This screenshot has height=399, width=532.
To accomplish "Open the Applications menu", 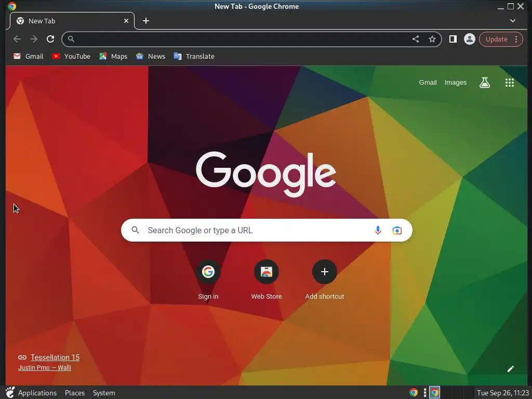I will pyautogui.click(x=37, y=393).
